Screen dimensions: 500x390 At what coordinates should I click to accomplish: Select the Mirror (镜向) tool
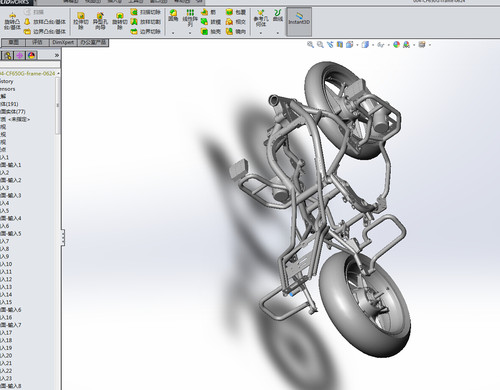(236, 32)
